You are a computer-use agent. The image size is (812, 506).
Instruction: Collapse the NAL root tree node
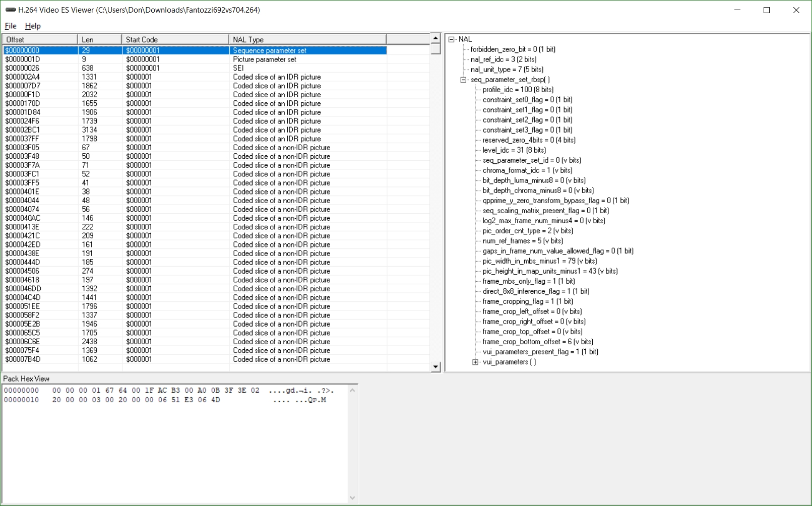pyautogui.click(x=452, y=39)
